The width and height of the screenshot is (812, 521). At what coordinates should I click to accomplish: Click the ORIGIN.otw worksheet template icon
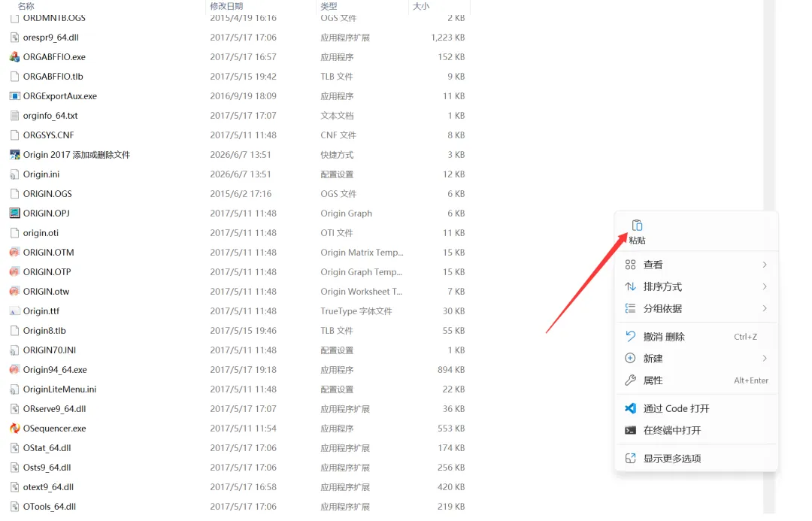(x=14, y=291)
